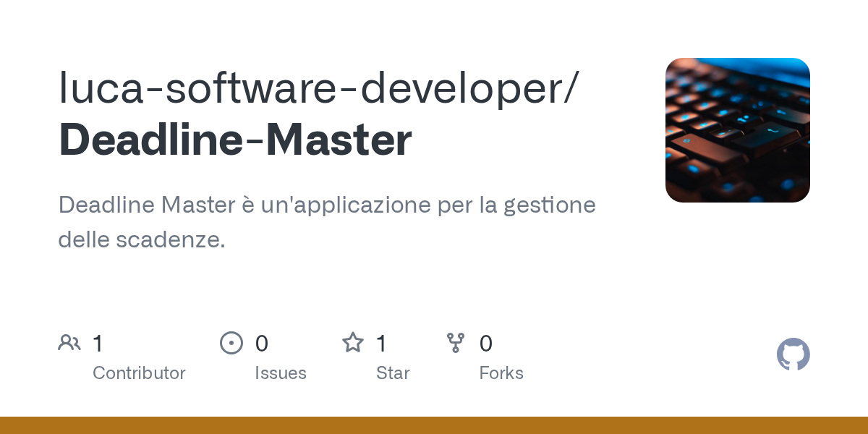
Task: Select the fork network icon
Action: pos(456,342)
